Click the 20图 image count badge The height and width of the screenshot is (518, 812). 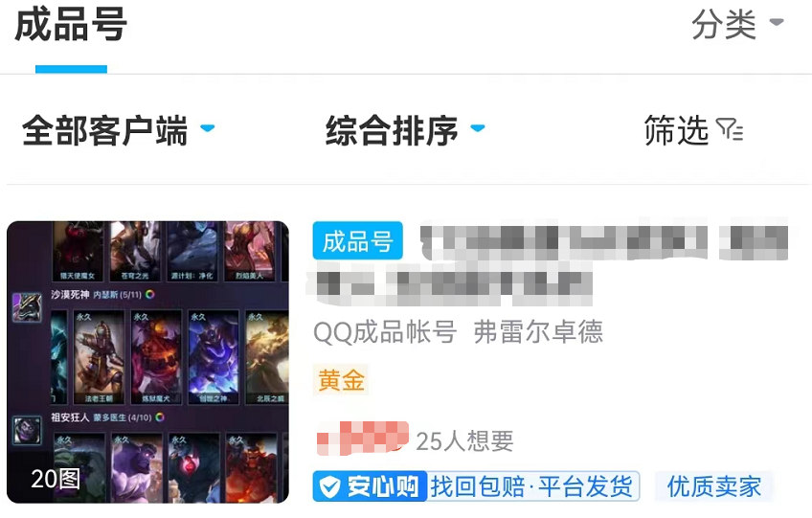56,479
